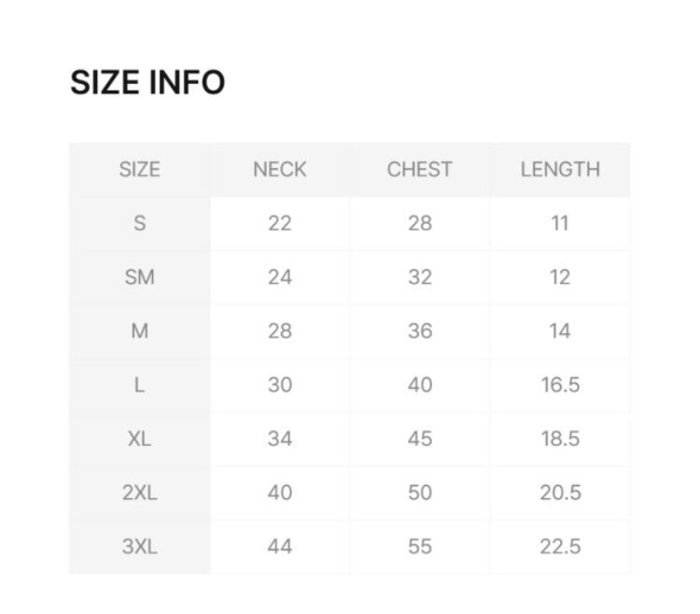Image resolution: width=700 pixels, height=614 pixels.
Task: Select the SM size row label
Action: (x=140, y=277)
